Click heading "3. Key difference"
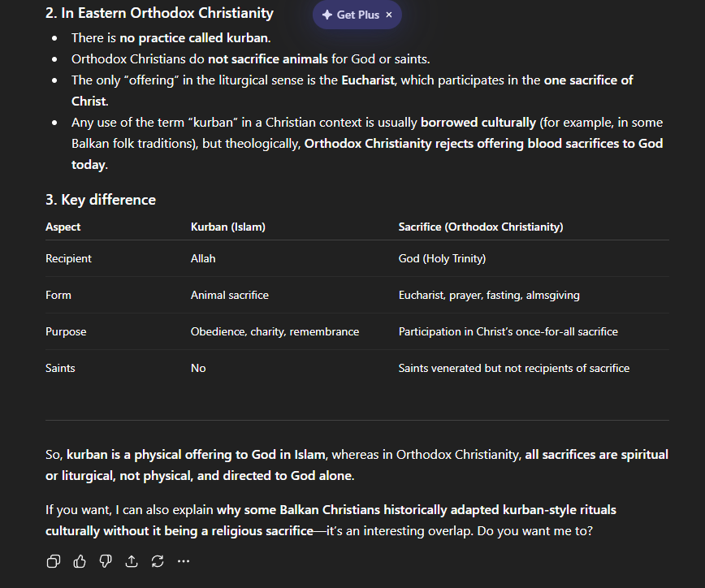Viewport: 705px width, 588px height. pos(101,200)
